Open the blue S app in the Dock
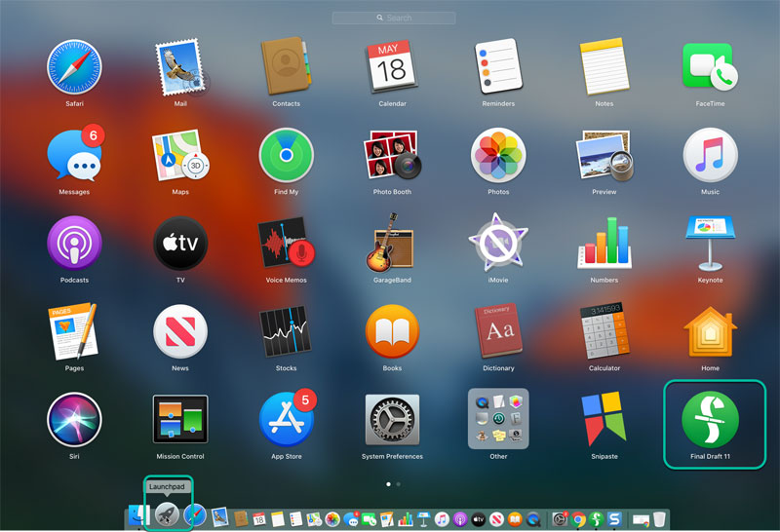 [614, 519]
